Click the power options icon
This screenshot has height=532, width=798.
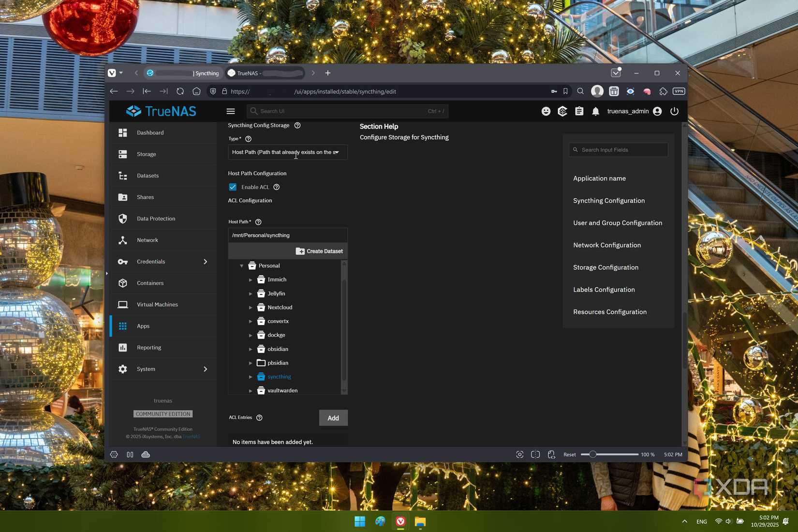[674, 111]
